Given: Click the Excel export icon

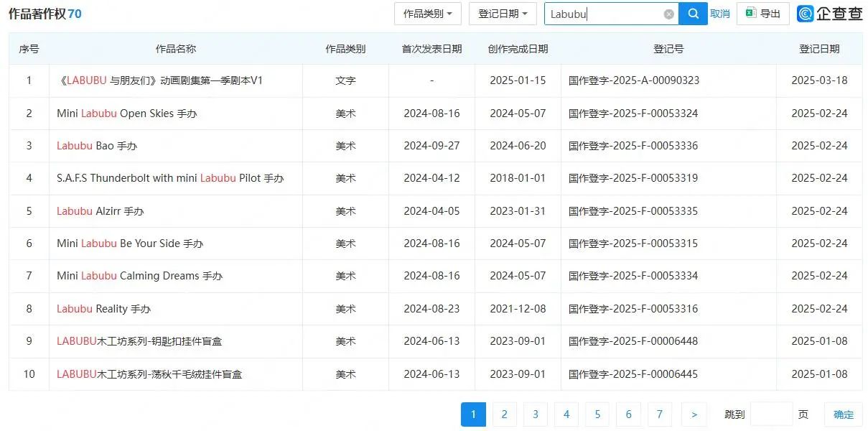Looking at the screenshot, I should 751,14.
